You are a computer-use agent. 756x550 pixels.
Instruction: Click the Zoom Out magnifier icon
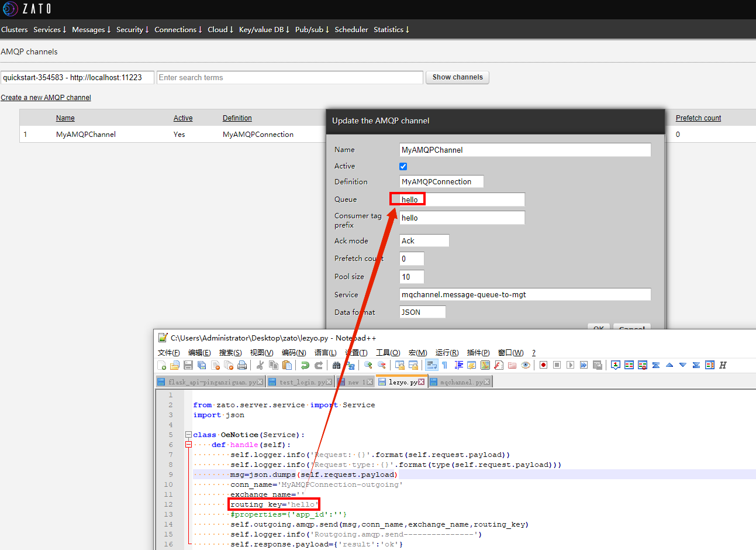click(382, 365)
